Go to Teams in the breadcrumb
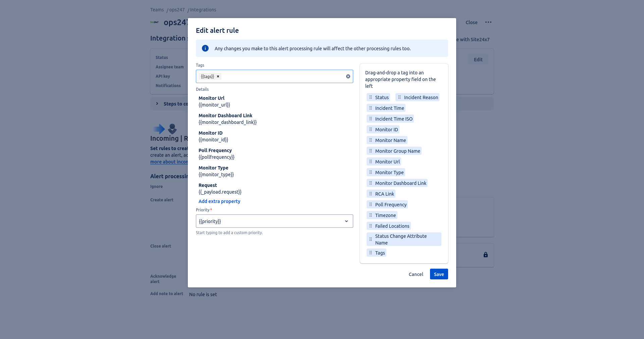Screen dimensions: 644x339 (157, 10)
